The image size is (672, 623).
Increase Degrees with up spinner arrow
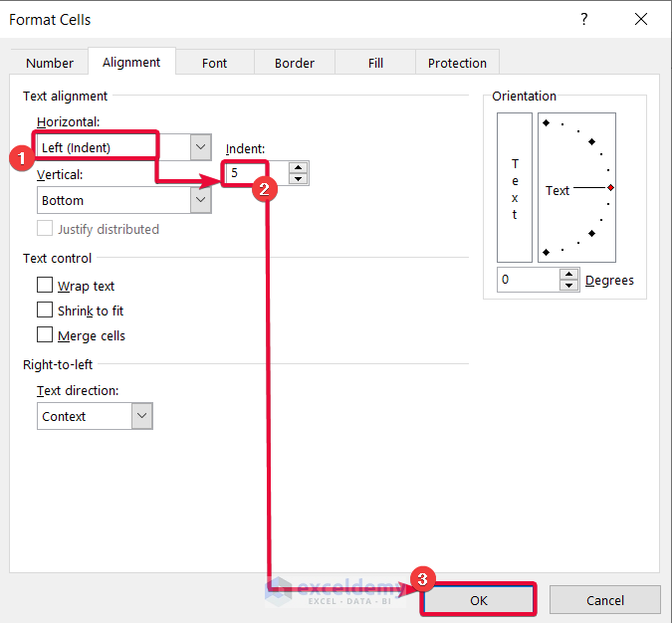click(568, 274)
